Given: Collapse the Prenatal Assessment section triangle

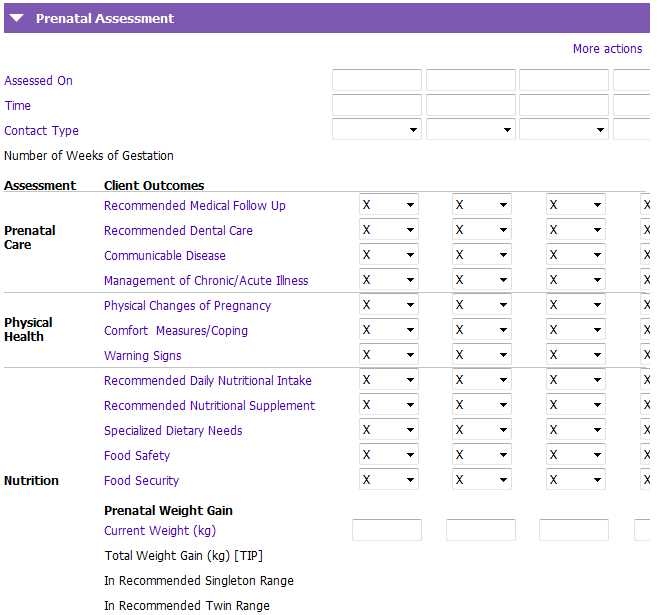Looking at the screenshot, I should (x=16, y=18).
